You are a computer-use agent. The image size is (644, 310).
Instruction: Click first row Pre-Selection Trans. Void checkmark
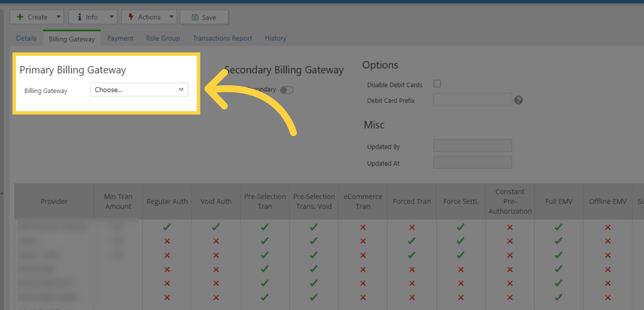click(x=314, y=227)
